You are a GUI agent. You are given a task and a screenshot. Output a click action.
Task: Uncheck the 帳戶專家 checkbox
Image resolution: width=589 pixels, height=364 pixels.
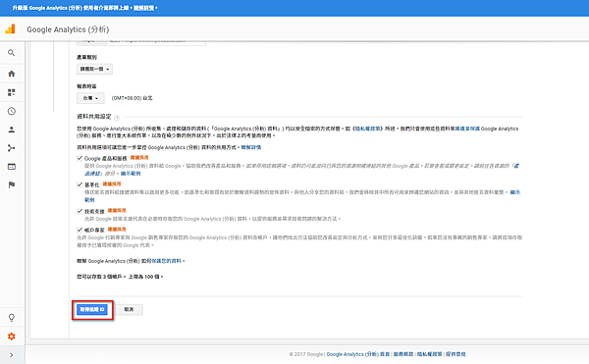pyautogui.click(x=80, y=230)
